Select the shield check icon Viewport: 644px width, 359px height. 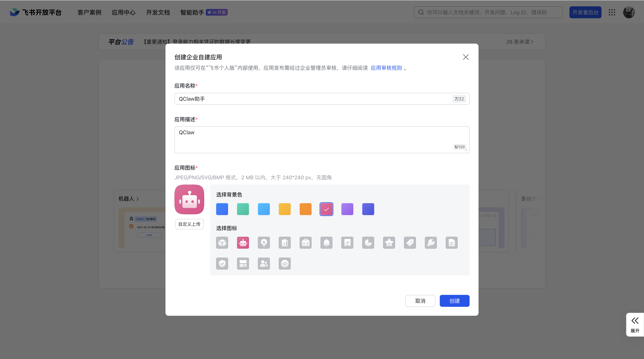pyautogui.click(x=222, y=264)
